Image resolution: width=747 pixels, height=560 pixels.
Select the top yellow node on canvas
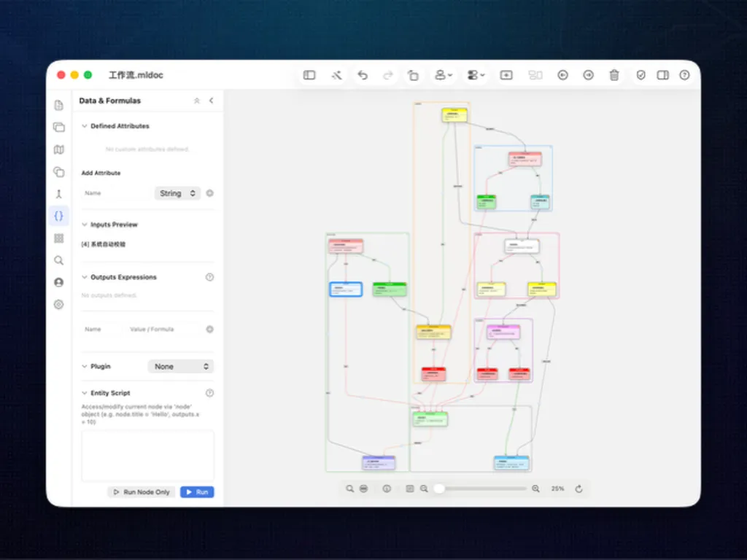pos(454,114)
